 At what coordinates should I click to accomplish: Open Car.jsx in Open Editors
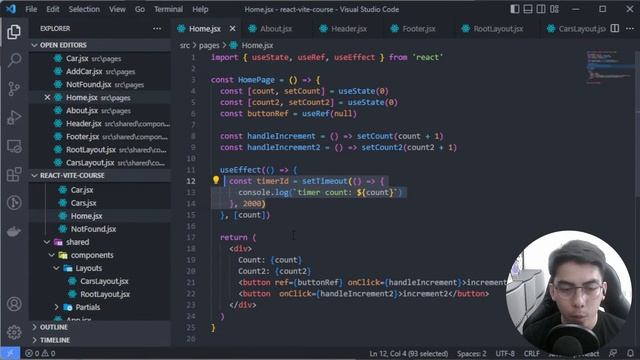click(x=99, y=58)
